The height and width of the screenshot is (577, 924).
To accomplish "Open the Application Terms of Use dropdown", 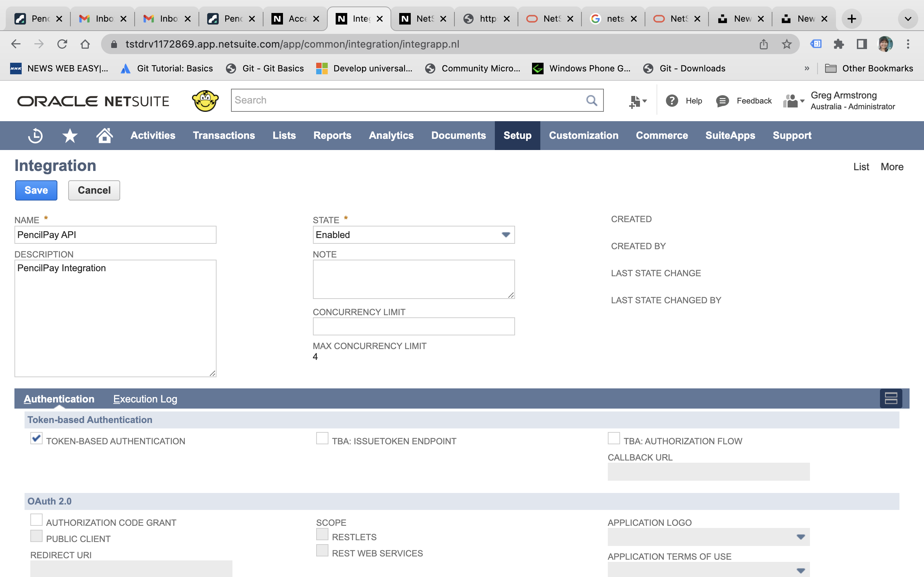I will point(801,571).
